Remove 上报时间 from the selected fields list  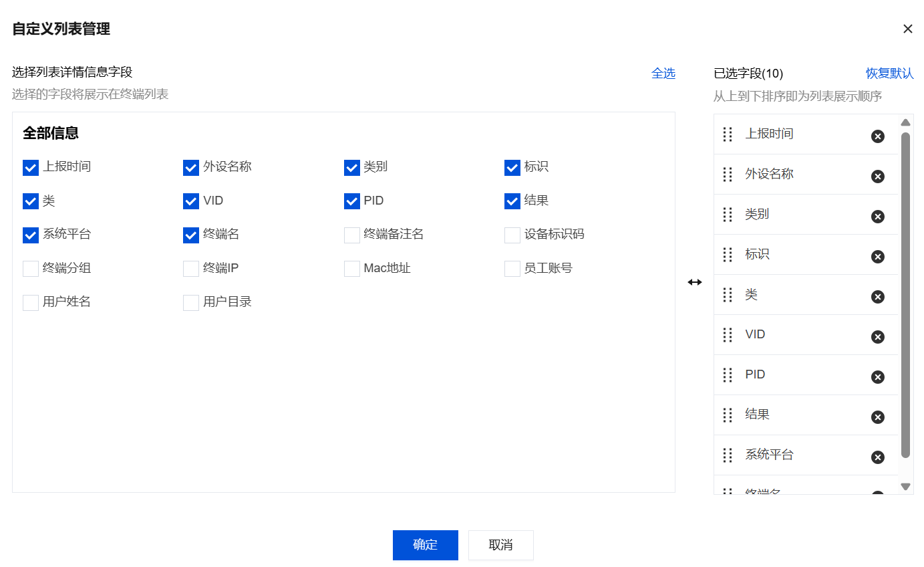[x=878, y=136]
